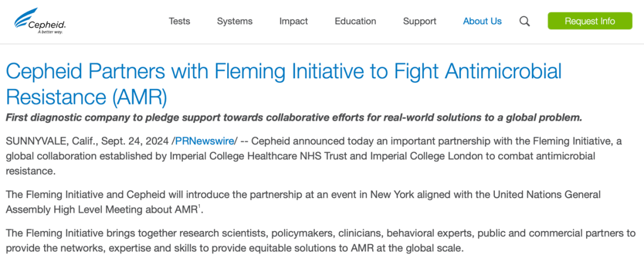Viewport: 644px width, 262px height.
Task: Open site search with the magnifier icon
Action: pyautogui.click(x=525, y=21)
